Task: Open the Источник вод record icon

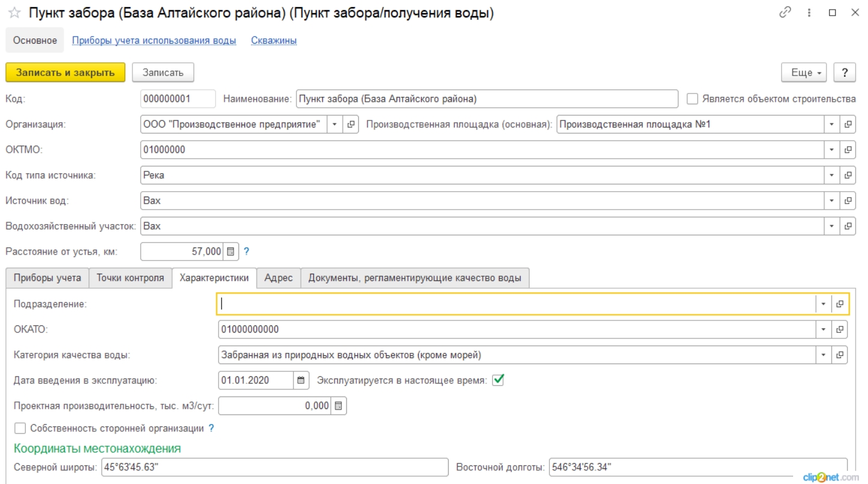Action: pyautogui.click(x=848, y=201)
